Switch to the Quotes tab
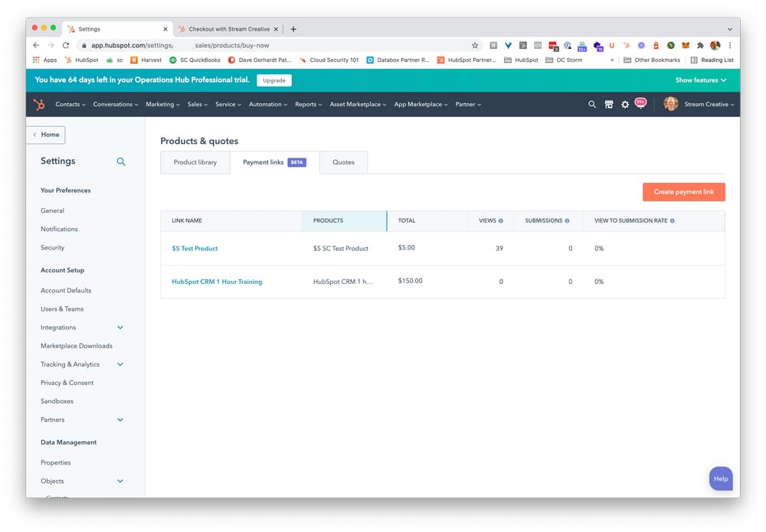Screen dimensions: 766x532 pyautogui.click(x=343, y=162)
